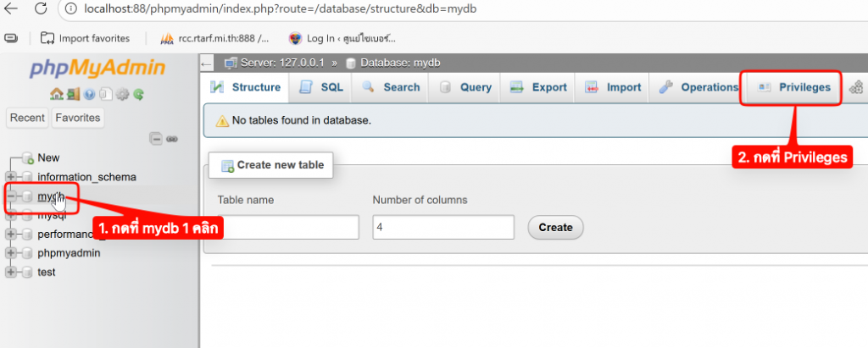Go back with the browser back arrow
The image size is (868, 348).
coord(11,11)
